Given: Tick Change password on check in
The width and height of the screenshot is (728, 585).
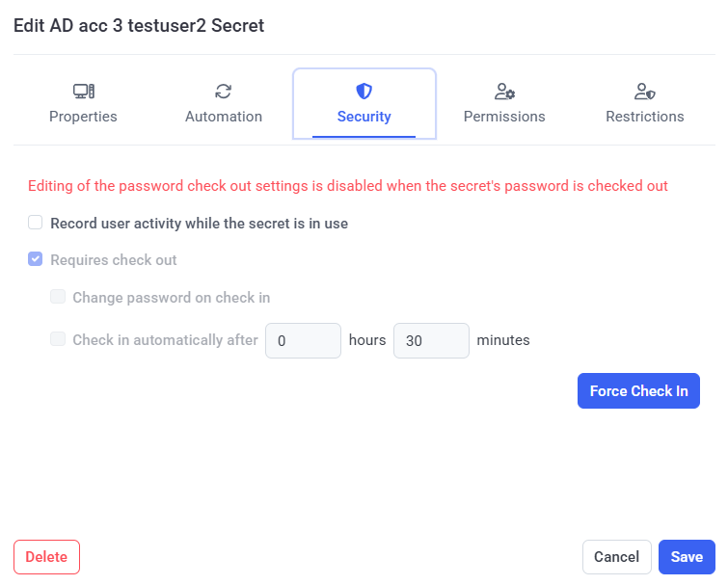Looking at the screenshot, I should (x=58, y=297).
